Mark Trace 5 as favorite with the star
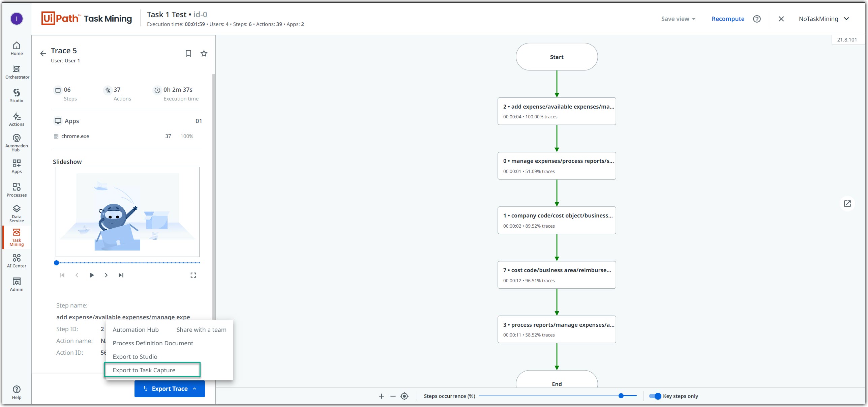The height and width of the screenshot is (407, 868). (x=203, y=53)
